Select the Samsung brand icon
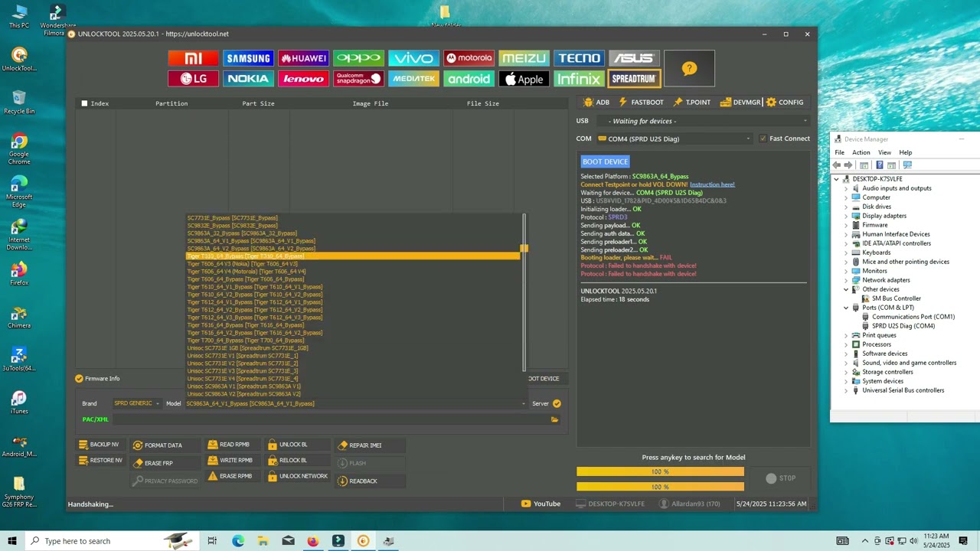Screen dimensions: 980x551 [x=248, y=58]
